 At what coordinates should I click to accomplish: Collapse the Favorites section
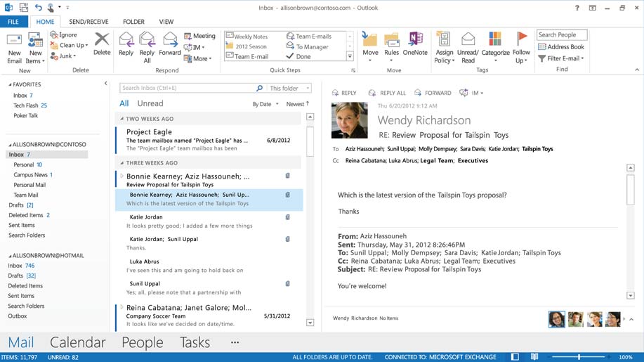(x=11, y=84)
